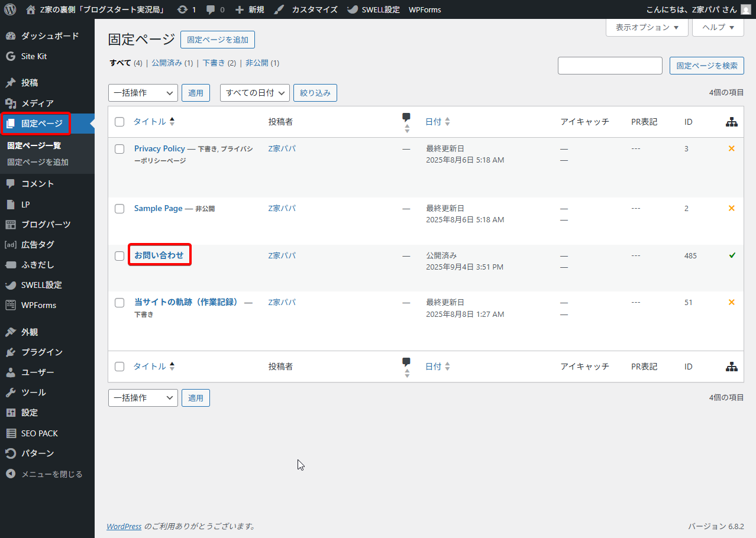Screen dimensions: 756x538
Task: Click the WordPress logo in admin bar
Action: [10, 9]
